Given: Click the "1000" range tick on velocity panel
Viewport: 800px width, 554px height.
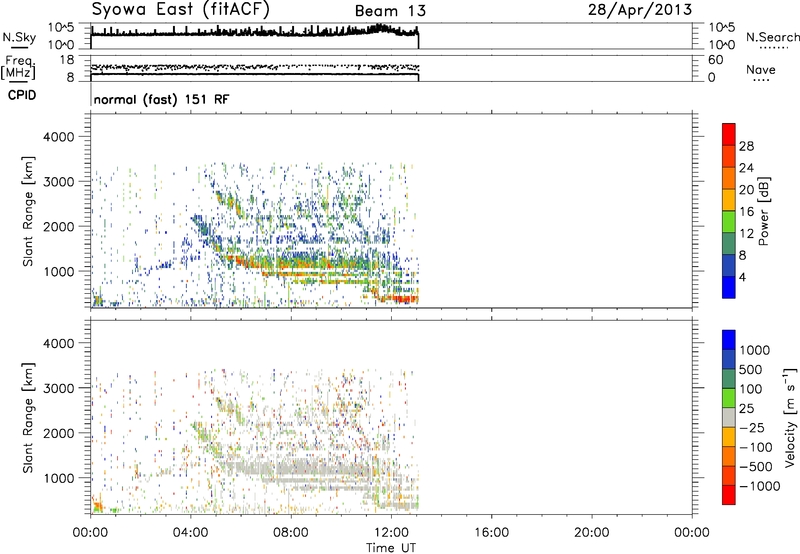Looking at the screenshot, I should [58, 478].
